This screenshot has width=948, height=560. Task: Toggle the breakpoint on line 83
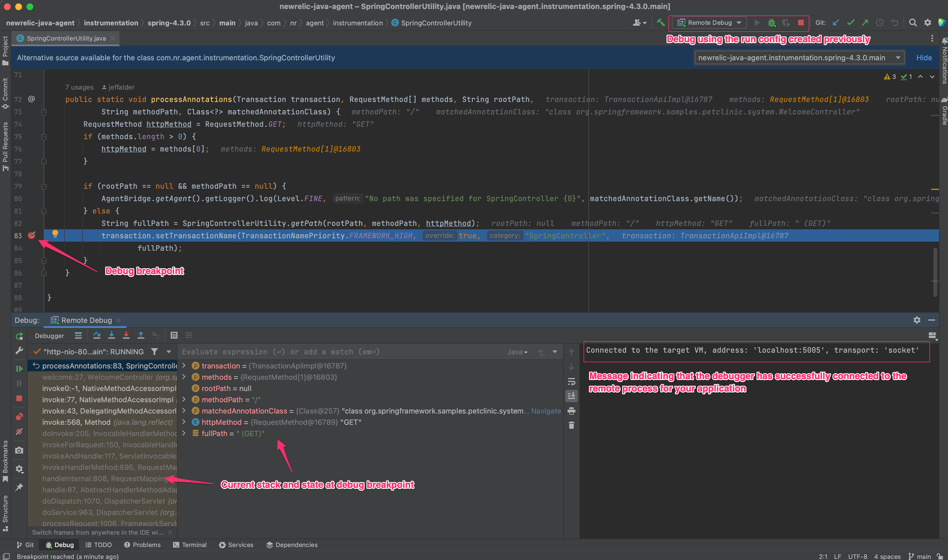coord(32,235)
